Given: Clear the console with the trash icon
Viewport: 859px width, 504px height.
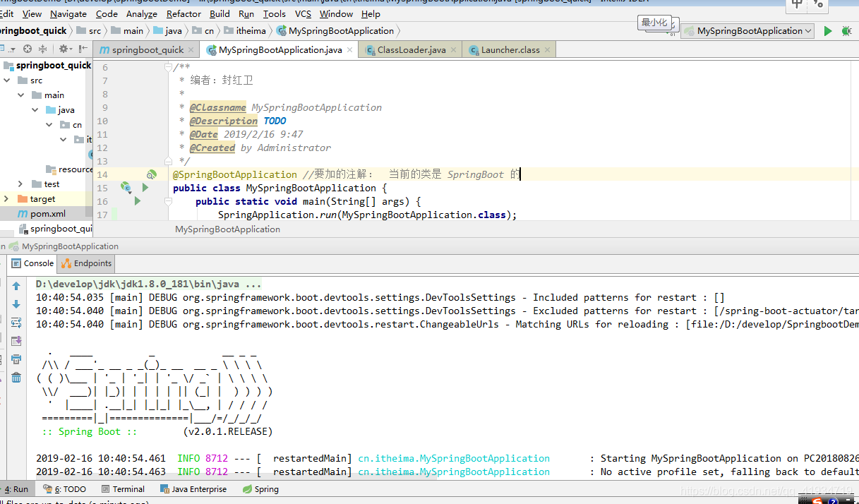Looking at the screenshot, I should pos(16,378).
